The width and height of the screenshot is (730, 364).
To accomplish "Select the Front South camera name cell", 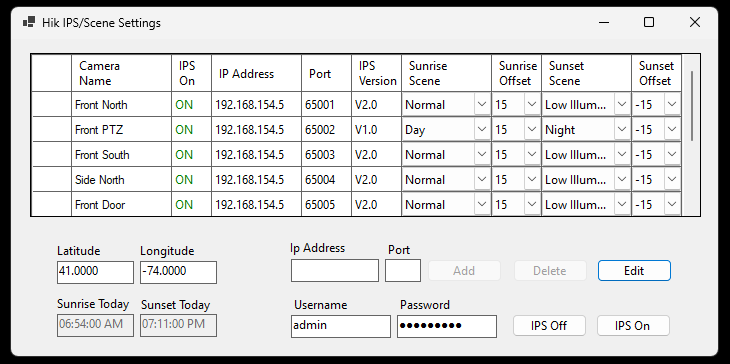I will click(122, 155).
